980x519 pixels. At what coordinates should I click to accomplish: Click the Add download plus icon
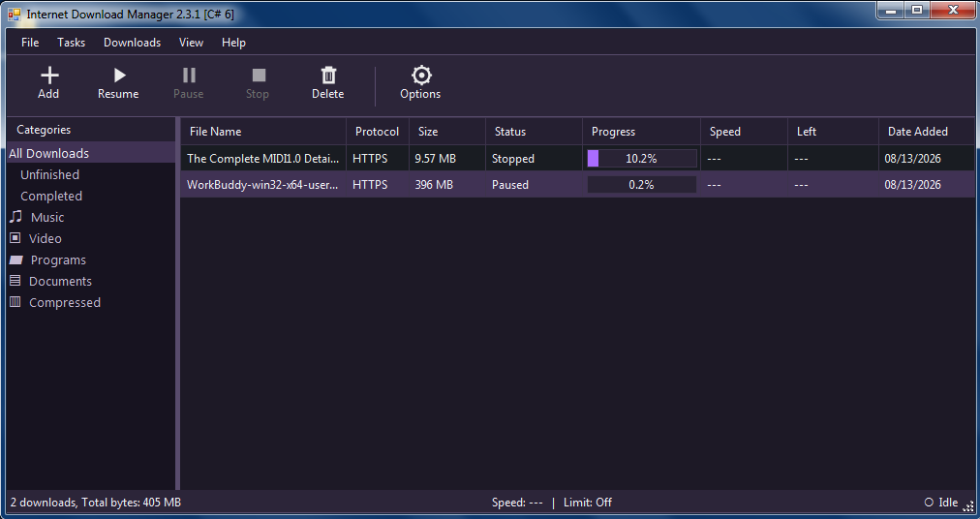pyautogui.click(x=49, y=76)
